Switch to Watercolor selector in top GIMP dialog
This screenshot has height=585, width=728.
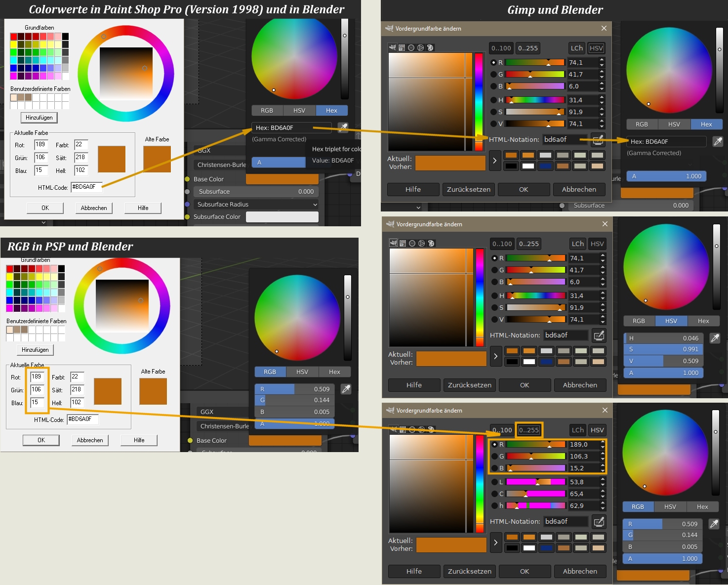pos(411,47)
